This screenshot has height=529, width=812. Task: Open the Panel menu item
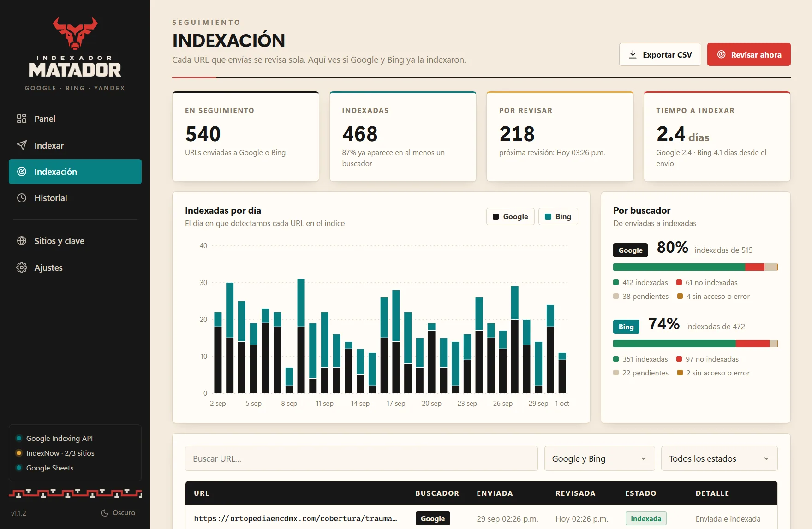[x=75, y=119]
